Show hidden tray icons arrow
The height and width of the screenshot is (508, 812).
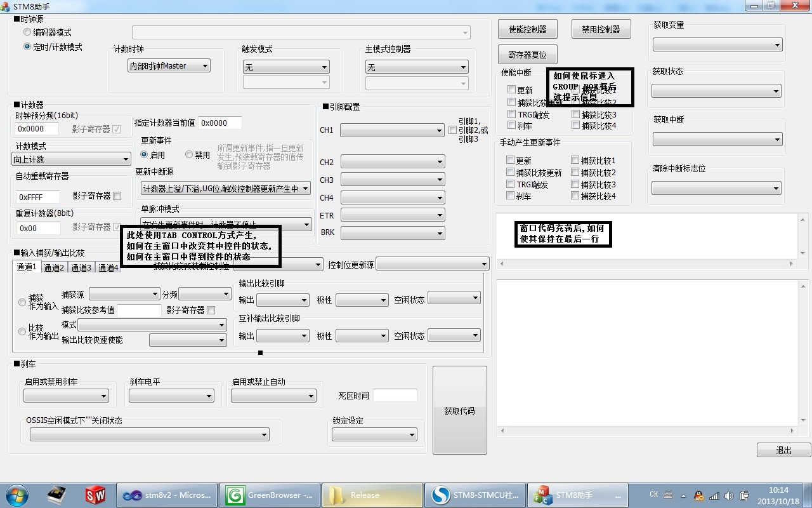tap(684, 495)
